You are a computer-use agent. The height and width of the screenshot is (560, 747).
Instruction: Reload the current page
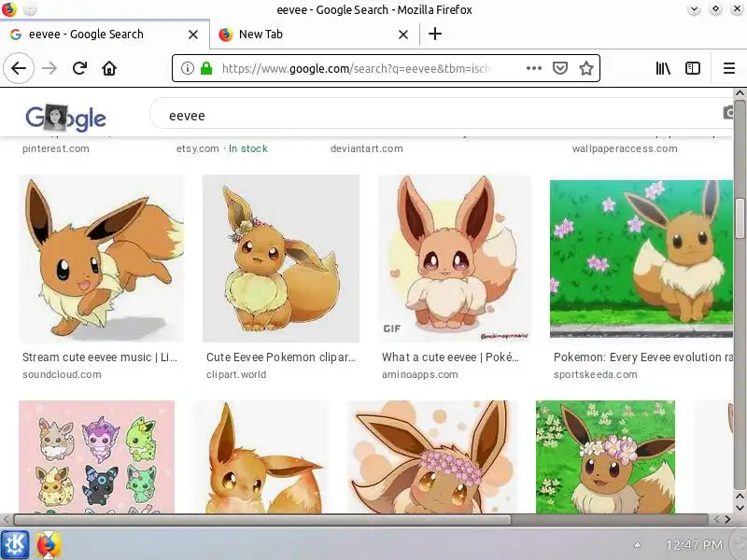coord(79,68)
